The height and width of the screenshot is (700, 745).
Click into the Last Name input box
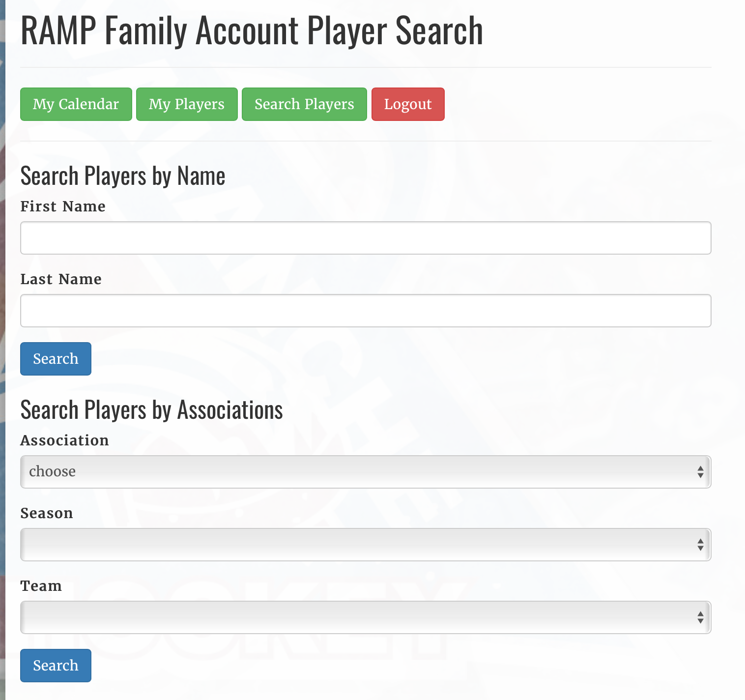[x=366, y=311]
